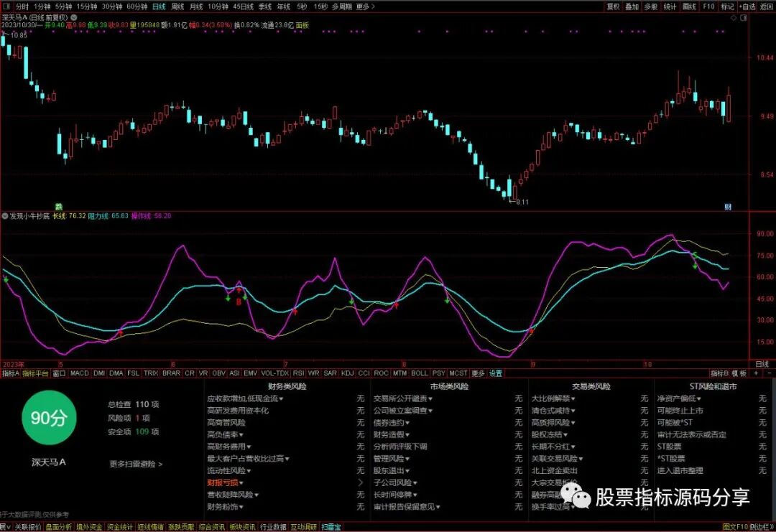The height and width of the screenshot is (532, 776).
Task: Click the 图文F10 bottom-right tab
Action: (x=736, y=527)
